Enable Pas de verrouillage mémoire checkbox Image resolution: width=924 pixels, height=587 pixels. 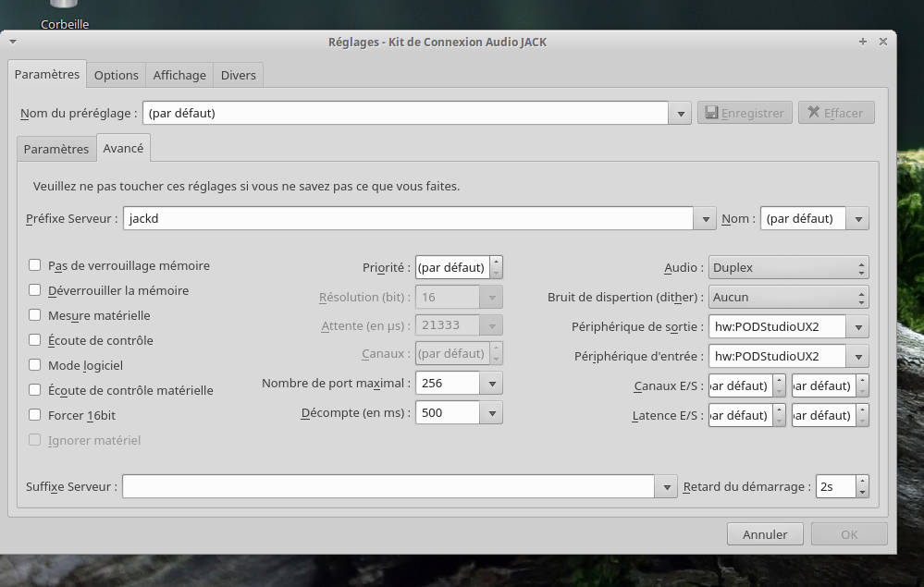tap(35, 265)
